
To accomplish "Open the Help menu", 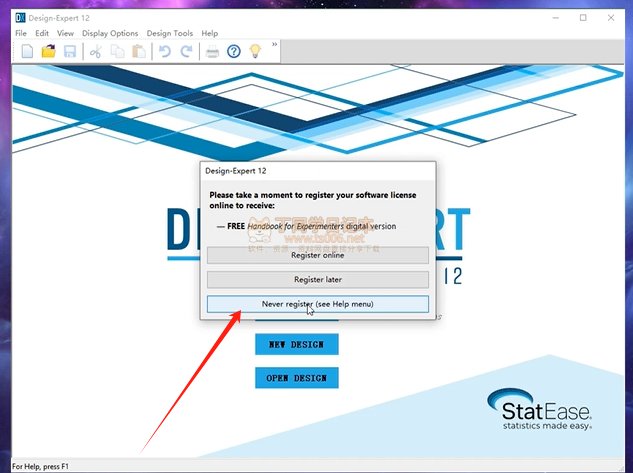I will coord(210,33).
